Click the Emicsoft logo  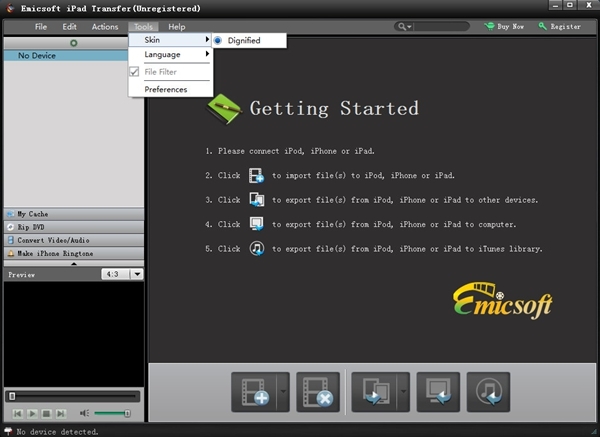click(x=502, y=300)
